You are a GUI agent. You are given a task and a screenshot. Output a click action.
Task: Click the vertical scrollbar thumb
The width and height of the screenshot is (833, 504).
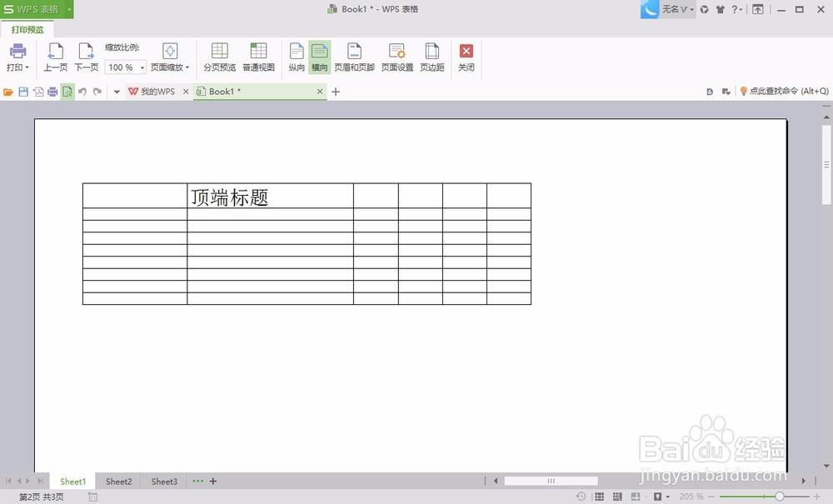point(826,165)
